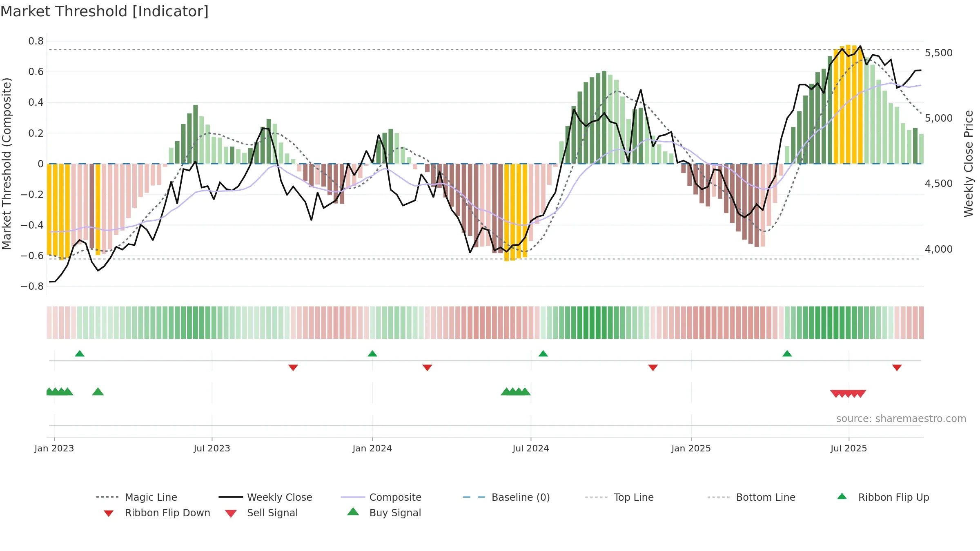Image resolution: width=980 pixels, height=551 pixels.
Task: Click the 'Jan 2025' x-axis label
Action: [x=691, y=449]
